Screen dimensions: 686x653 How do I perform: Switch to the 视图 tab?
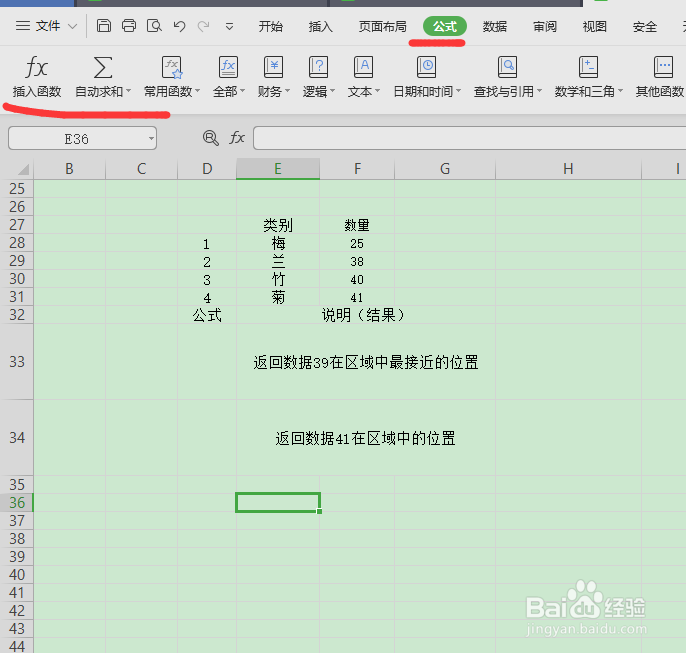click(x=595, y=26)
